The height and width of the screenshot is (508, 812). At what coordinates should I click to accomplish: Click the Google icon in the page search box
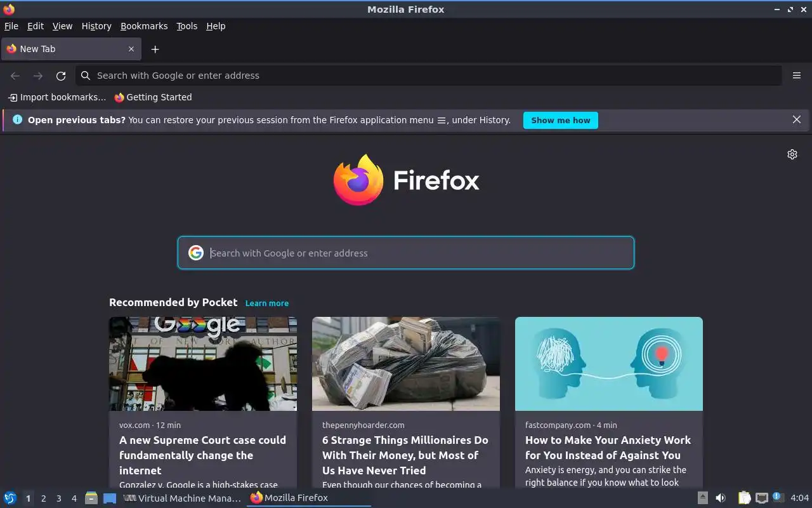point(195,253)
